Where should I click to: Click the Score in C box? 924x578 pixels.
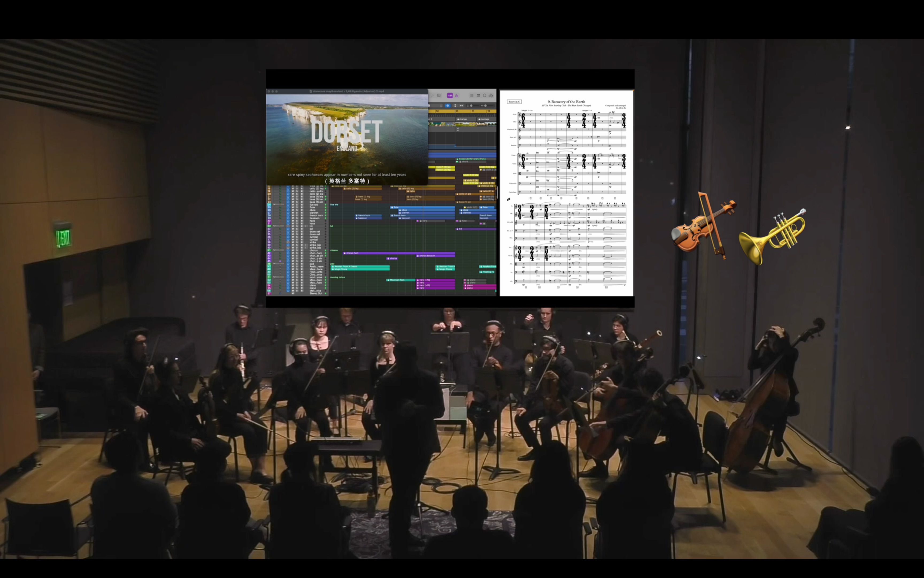(515, 102)
